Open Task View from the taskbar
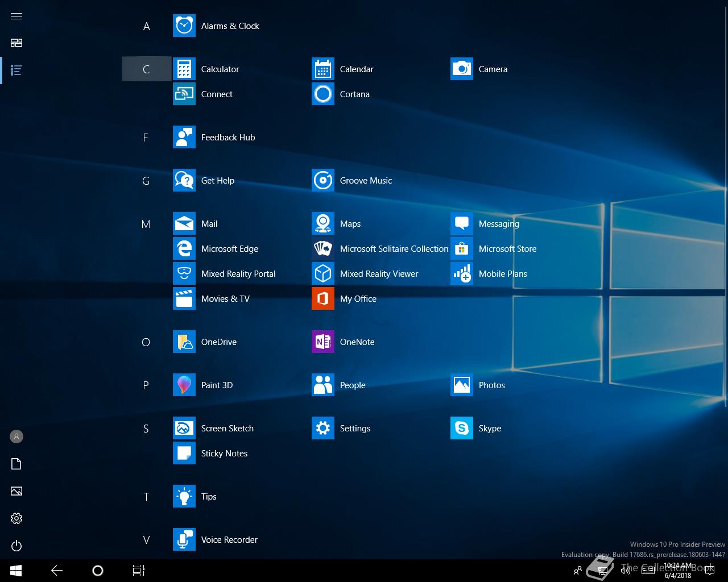Viewport: 728px width, 582px height. pos(139,571)
